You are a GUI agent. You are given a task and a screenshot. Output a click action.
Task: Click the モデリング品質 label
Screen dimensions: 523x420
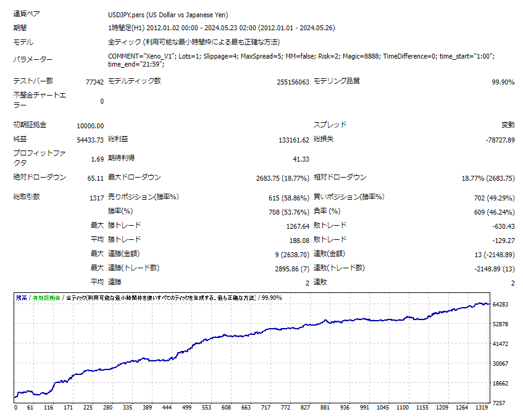pos(337,81)
